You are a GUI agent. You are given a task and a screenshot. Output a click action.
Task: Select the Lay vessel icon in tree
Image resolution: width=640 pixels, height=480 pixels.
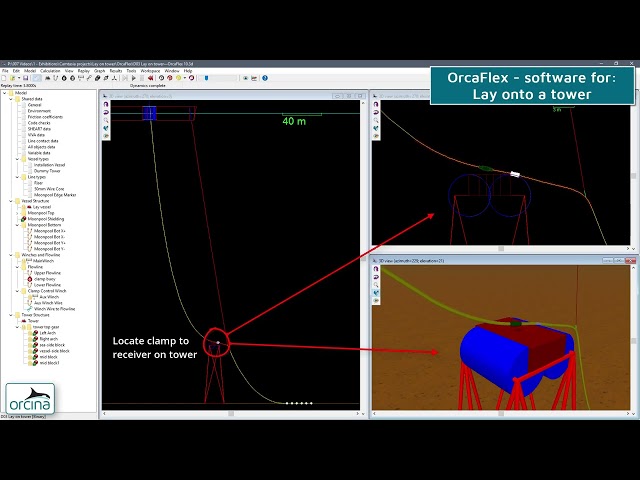(29, 207)
